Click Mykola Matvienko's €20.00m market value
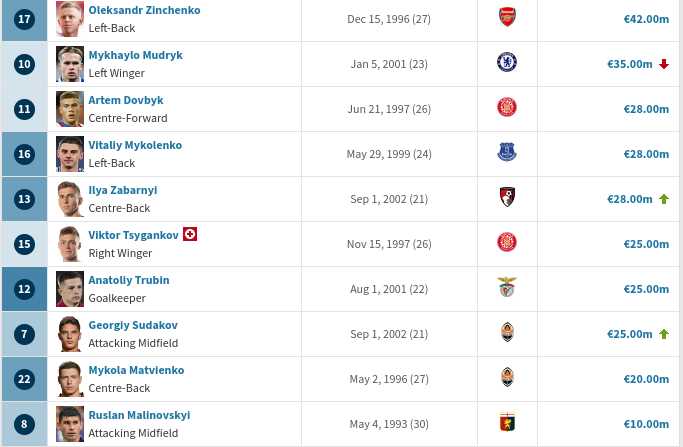 [x=645, y=379]
